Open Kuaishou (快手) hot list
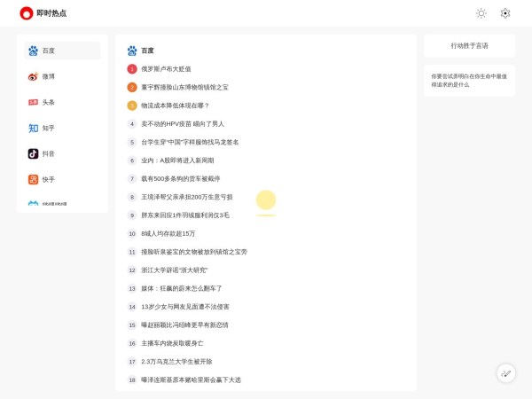The width and height of the screenshot is (532, 399). [61, 179]
